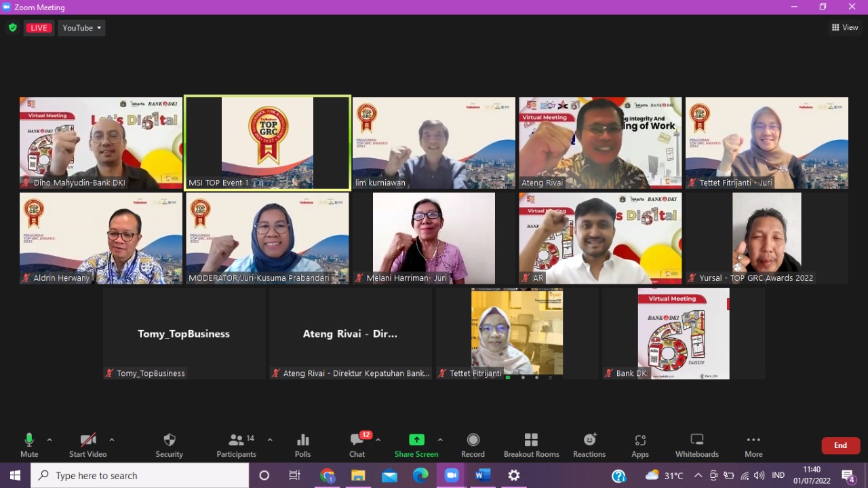The height and width of the screenshot is (488, 868).
Task: Expand audio options arrow beside Mute
Action: [x=50, y=440]
